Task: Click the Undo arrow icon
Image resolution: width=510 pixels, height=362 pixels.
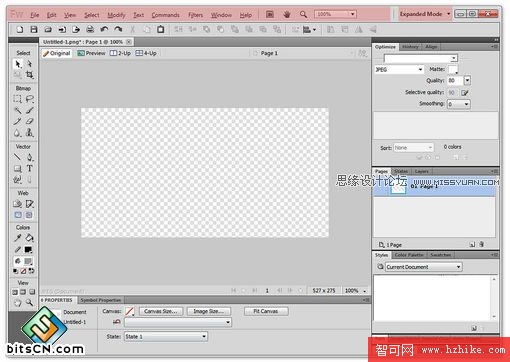Action: (x=104, y=29)
